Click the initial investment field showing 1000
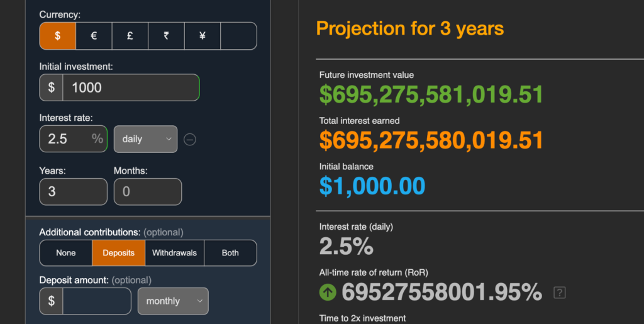Image resolution: width=644 pixels, height=324 pixels. pos(131,87)
